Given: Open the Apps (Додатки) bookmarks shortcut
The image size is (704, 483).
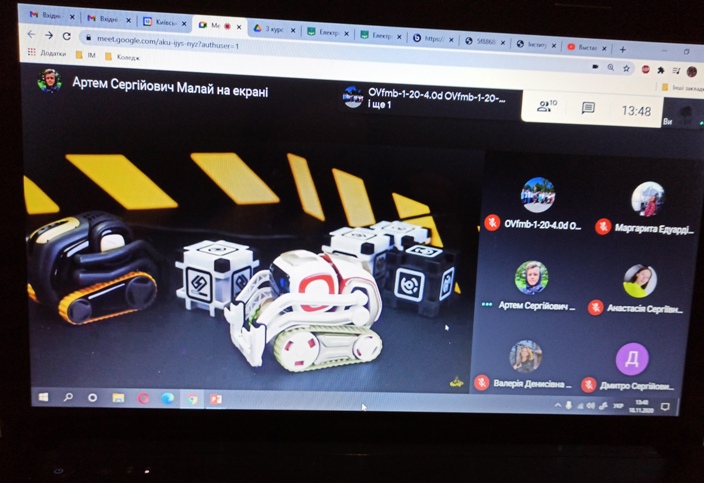Looking at the screenshot, I should [x=47, y=53].
